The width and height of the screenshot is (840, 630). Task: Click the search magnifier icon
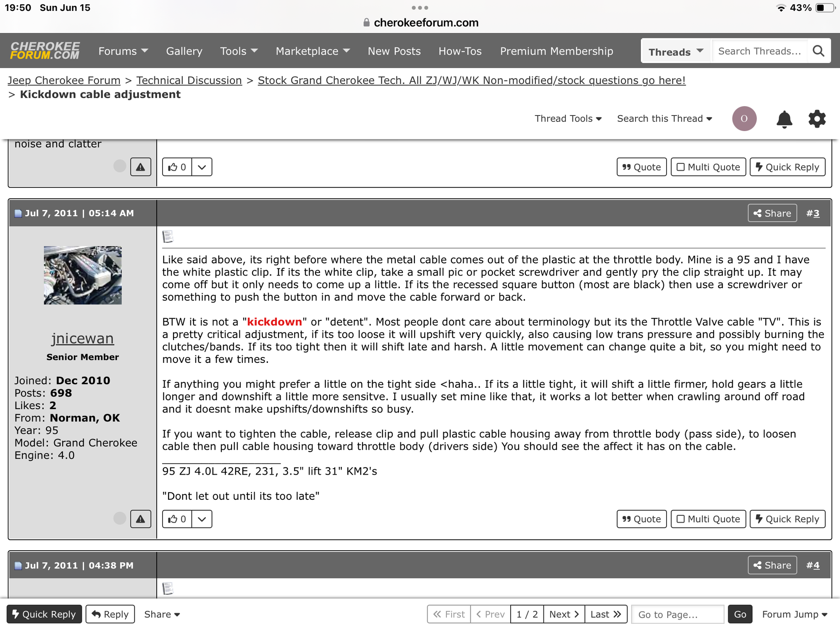tap(818, 51)
